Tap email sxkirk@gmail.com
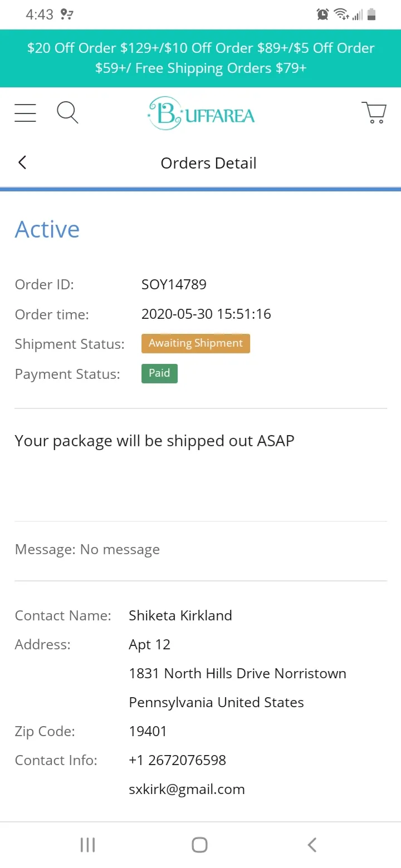The image size is (401, 868). coord(187,789)
